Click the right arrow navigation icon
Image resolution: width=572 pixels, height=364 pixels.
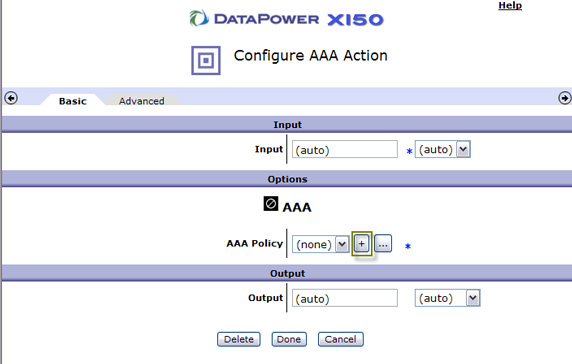565,98
